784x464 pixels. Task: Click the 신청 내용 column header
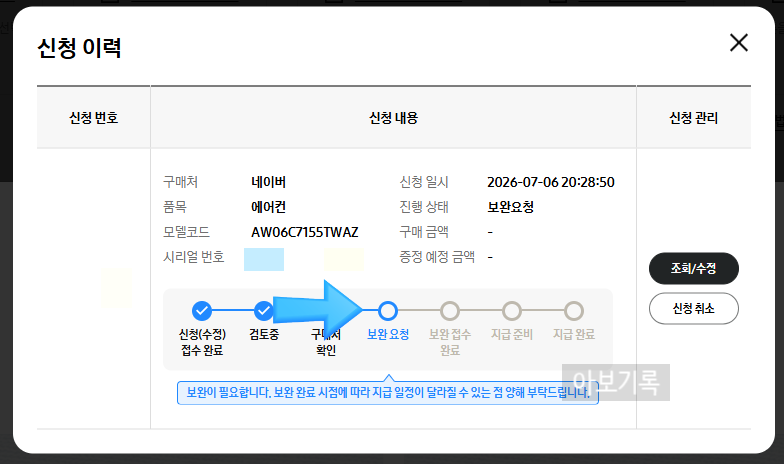pos(394,118)
